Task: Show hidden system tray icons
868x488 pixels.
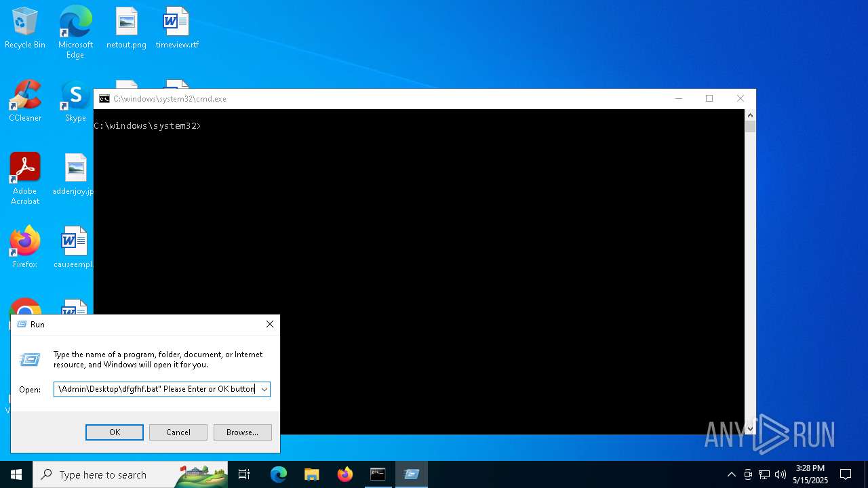Action: pos(731,474)
